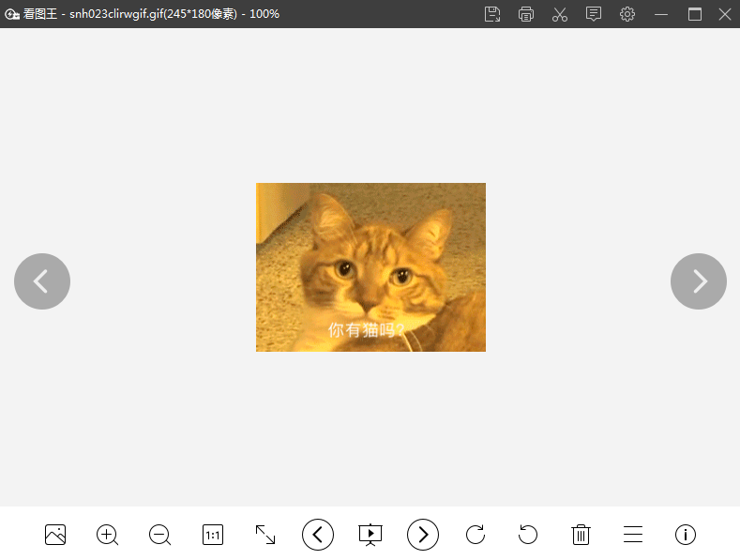Zoom out with the magnifier minus icon

pos(160,535)
